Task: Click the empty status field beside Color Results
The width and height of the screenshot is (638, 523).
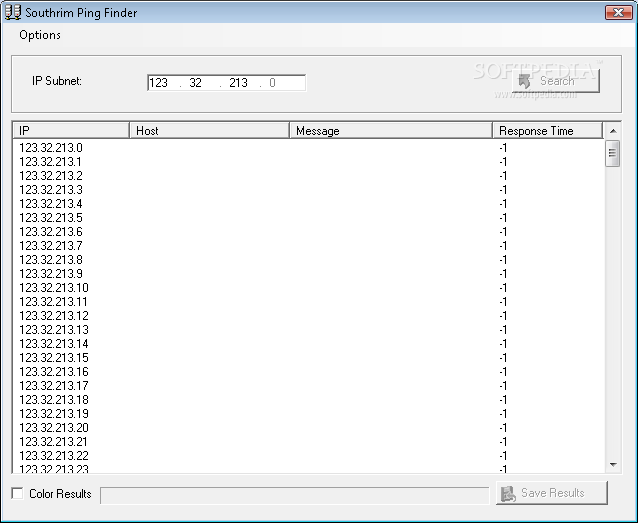Action: 295,495
